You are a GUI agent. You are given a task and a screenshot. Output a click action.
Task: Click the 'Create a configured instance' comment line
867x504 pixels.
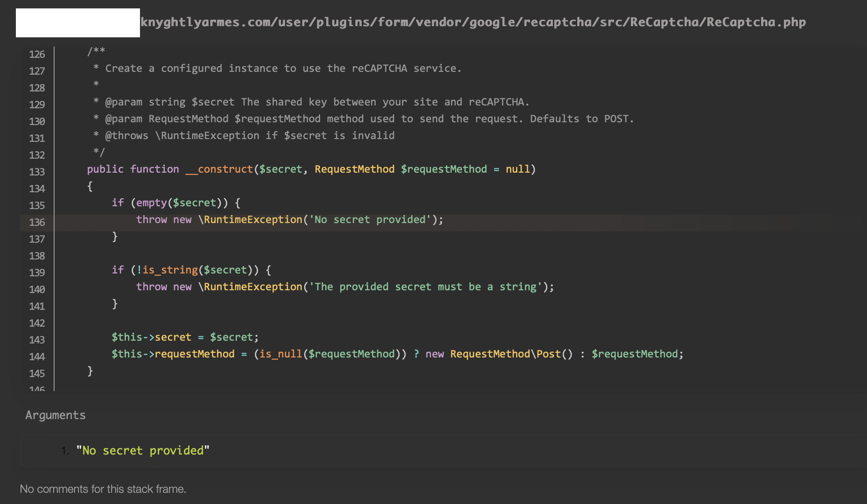(277, 68)
